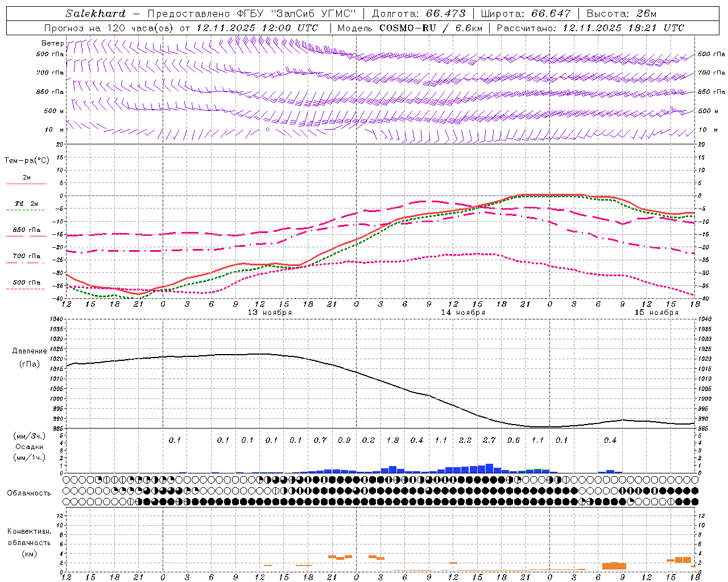Select the Тем-ра(°C) axis title
The image size is (728, 582).
tap(27, 161)
